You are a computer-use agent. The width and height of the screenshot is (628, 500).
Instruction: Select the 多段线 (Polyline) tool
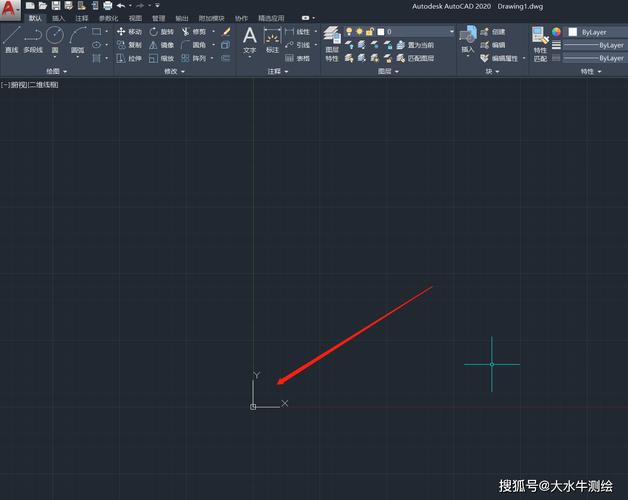[x=33, y=38]
